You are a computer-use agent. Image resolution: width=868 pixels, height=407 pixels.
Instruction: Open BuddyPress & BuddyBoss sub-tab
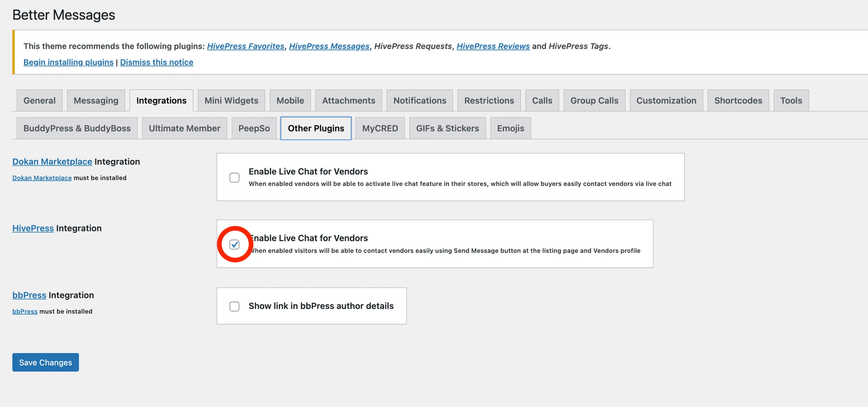pyautogui.click(x=77, y=128)
